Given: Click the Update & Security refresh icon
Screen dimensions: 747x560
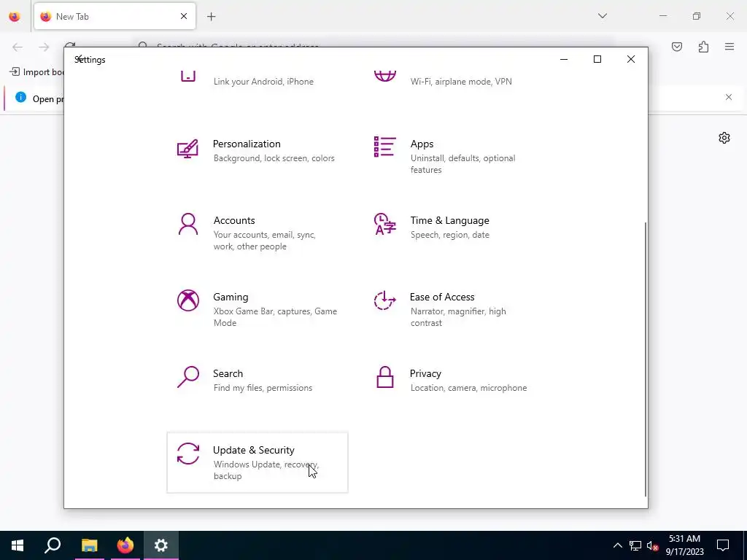Looking at the screenshot, I should click(187, 454).
